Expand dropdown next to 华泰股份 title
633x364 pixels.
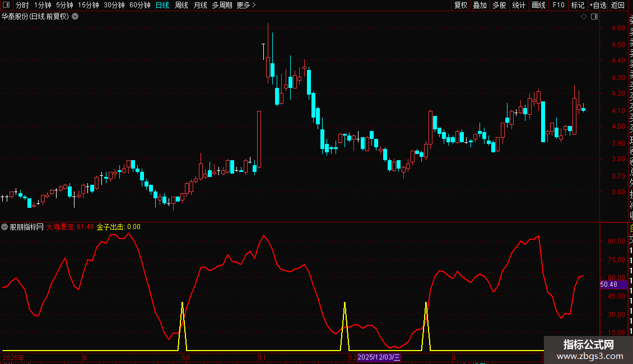point(75,17)
